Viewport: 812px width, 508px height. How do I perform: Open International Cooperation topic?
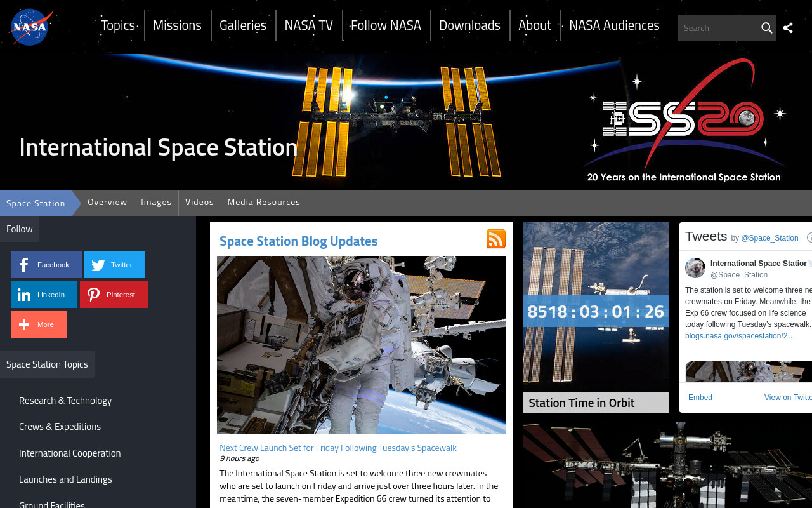point(70,453)
